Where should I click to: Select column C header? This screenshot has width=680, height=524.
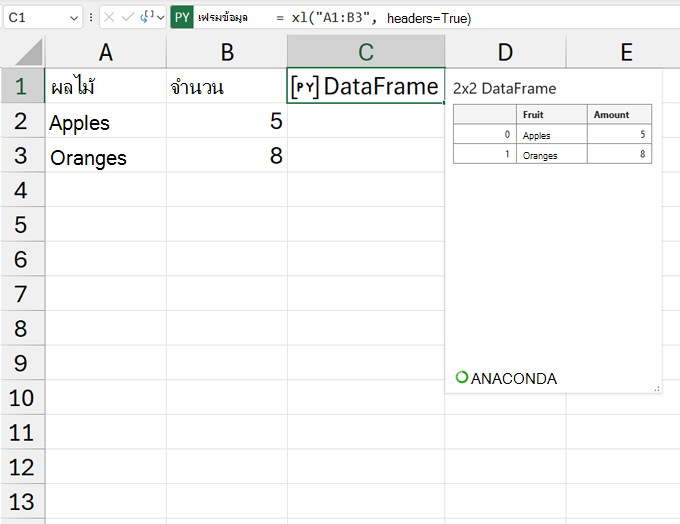coord(366,52)
